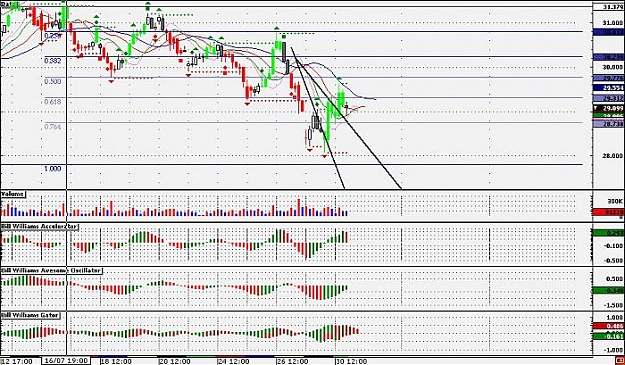625x365 pixels.
Task: Click the 0.500 Fibonacci level label
Action: [53, 81]
